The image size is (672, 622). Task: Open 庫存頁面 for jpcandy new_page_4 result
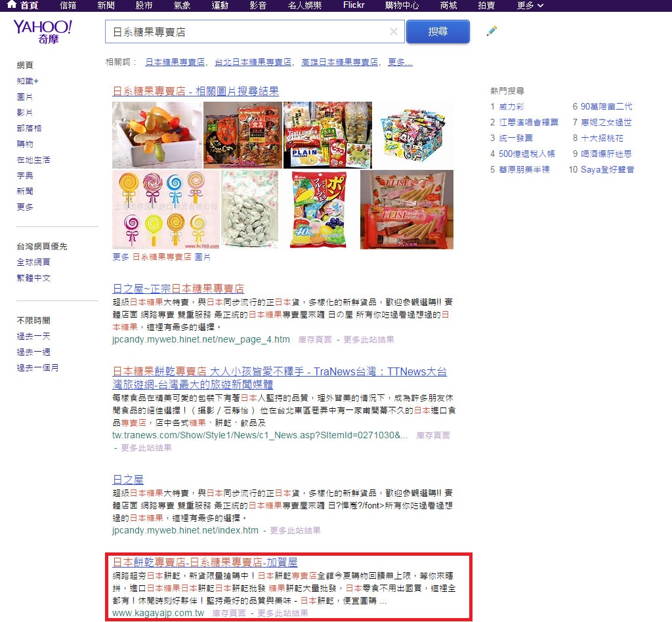tap(315, 340)
